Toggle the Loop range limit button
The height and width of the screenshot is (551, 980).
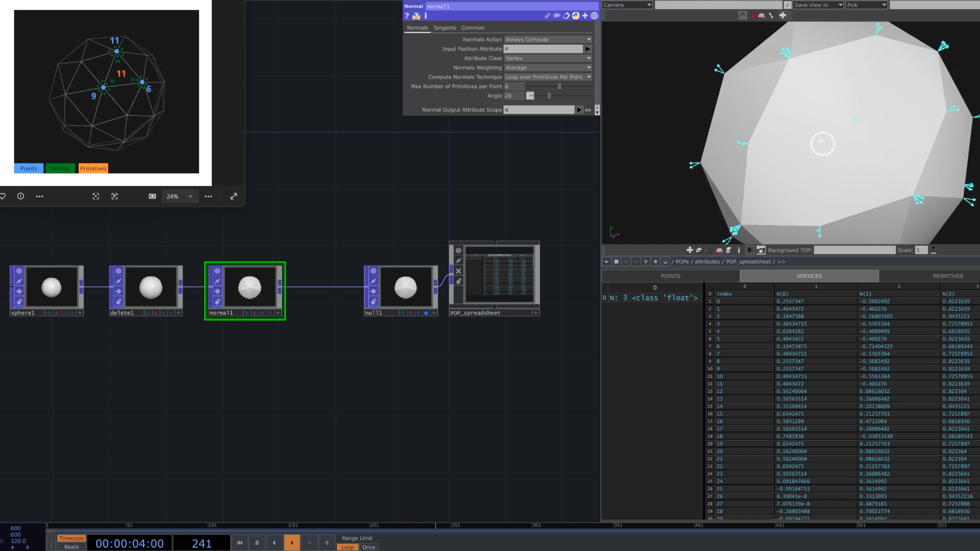point(347,547)
